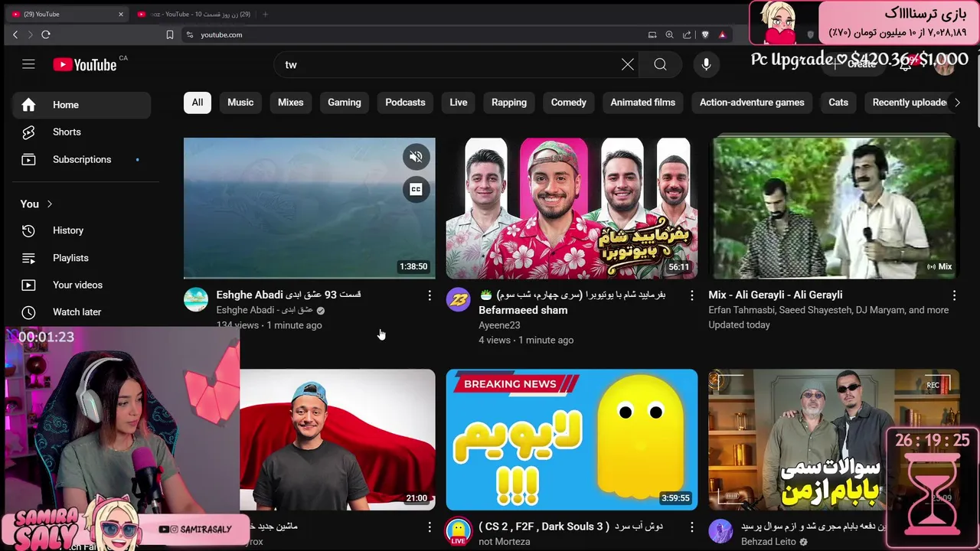The width and height of the screenshot is (980, 551).
Task: Open History in sidebar
Action: (x=81, y=230)
